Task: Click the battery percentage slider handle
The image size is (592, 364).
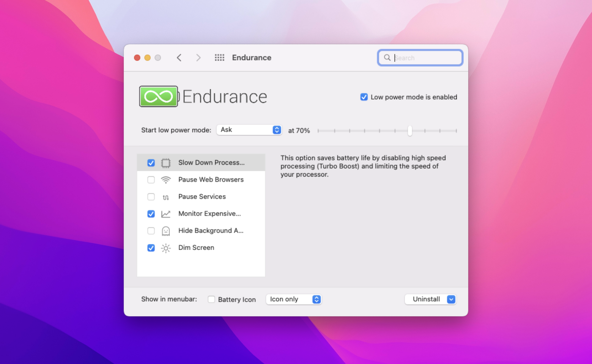Action: [410, 131]
